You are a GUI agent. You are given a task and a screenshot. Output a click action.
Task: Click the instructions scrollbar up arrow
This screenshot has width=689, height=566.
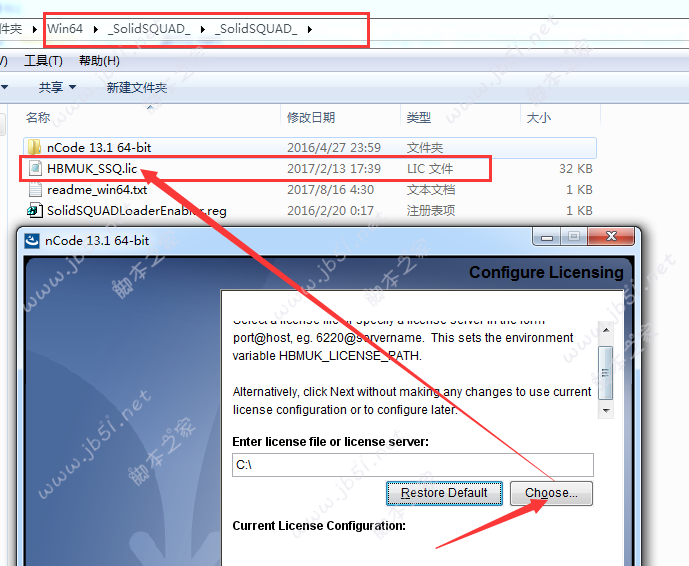(606, 330)
